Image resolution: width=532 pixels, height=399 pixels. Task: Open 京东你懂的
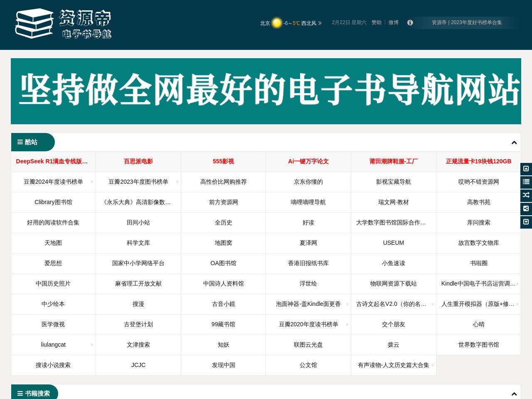point(308,182)
